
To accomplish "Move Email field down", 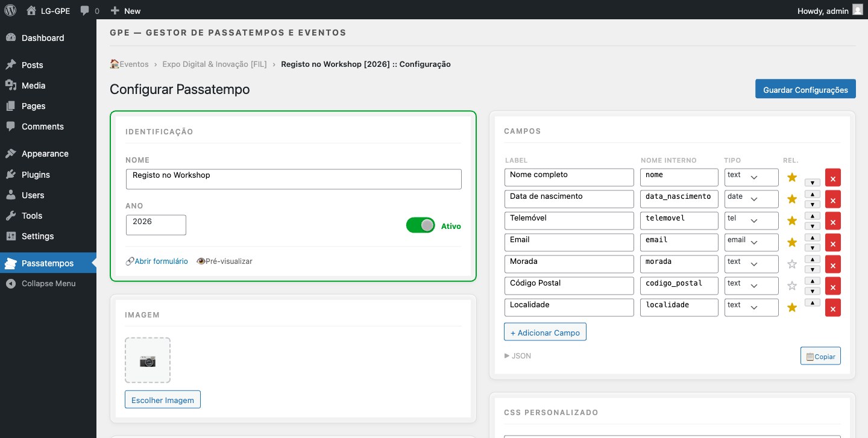I will (813, 248).
